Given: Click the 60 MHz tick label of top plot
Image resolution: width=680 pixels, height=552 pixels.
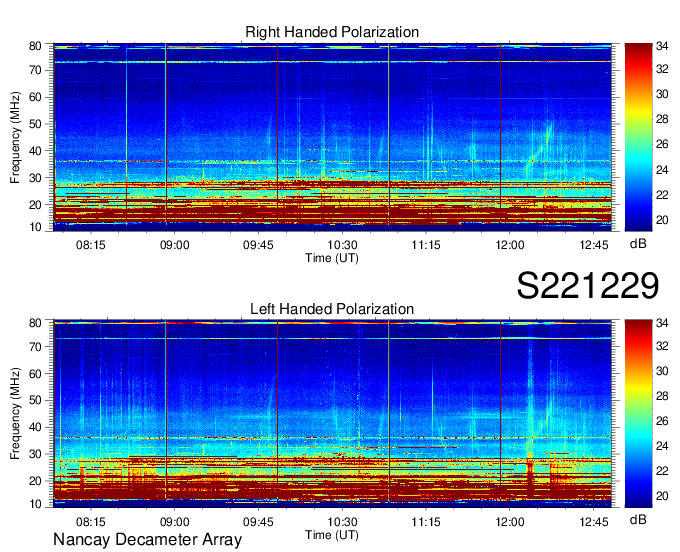Looking at the screenshot, I should [x=35, y=97].
